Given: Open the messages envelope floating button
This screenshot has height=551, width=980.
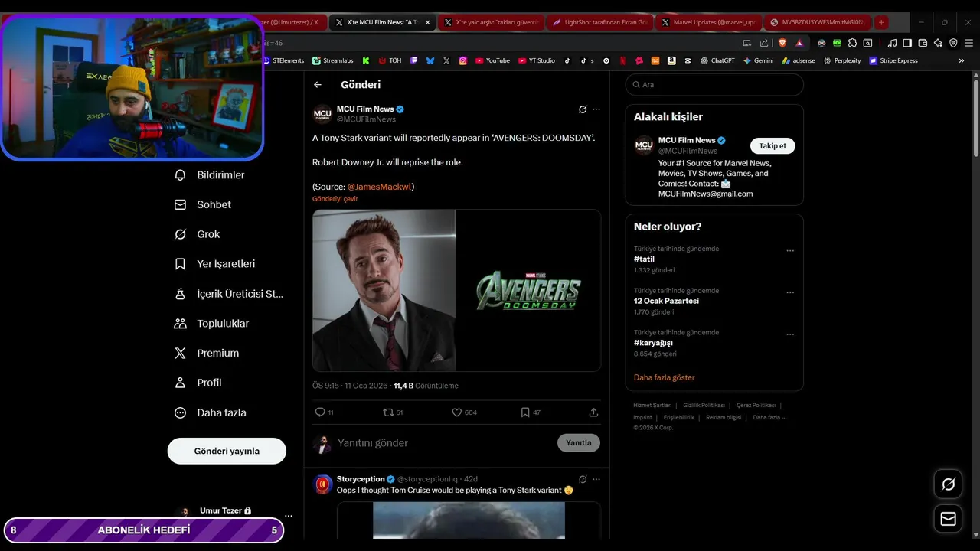Looking at the screenshot, I should pos(949,519).
